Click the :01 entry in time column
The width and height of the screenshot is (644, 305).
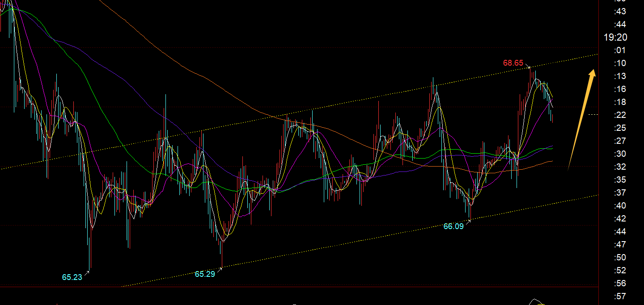coord(620,50)
